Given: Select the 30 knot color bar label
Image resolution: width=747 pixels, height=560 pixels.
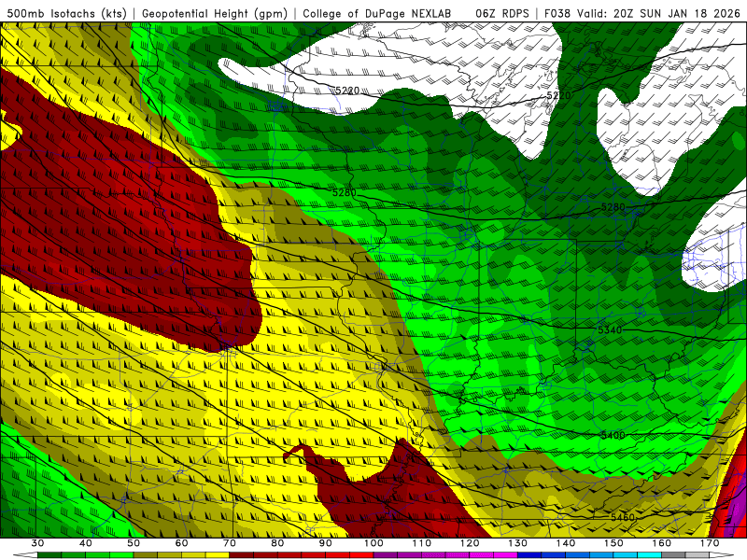Looking at the screenshot, I should 37,543.
